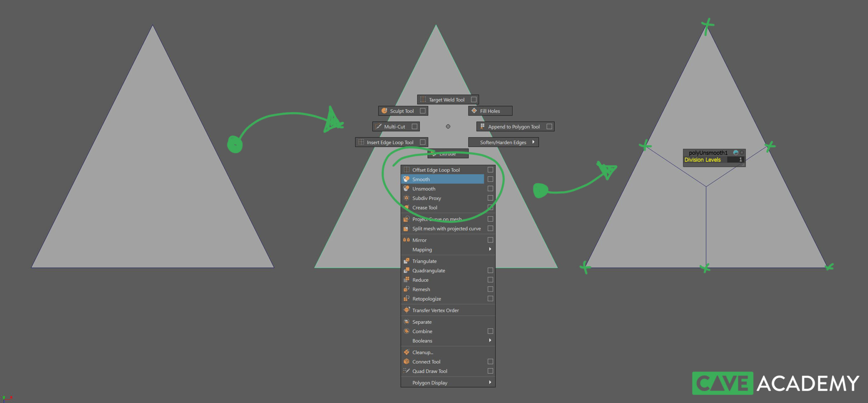Click the polyUnsmooth1 node header

coord(708,152)
